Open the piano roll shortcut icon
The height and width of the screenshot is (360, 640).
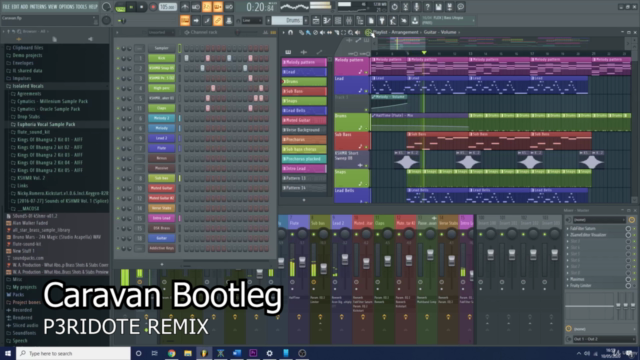pos(327,20)
